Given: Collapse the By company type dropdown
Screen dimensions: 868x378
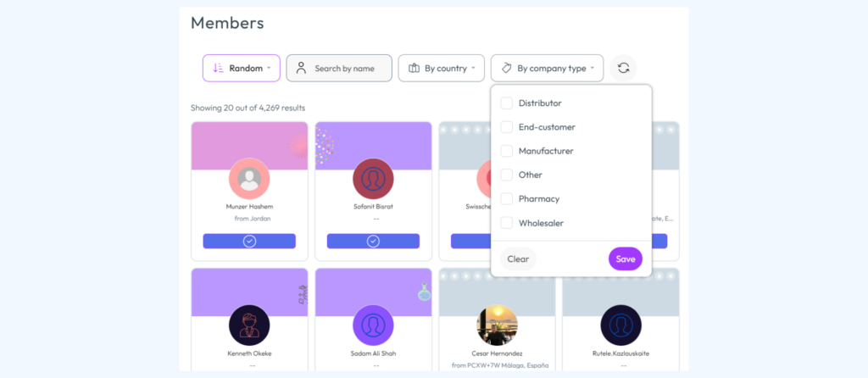Looking at the screenshot, I should [x=548, y=68].
